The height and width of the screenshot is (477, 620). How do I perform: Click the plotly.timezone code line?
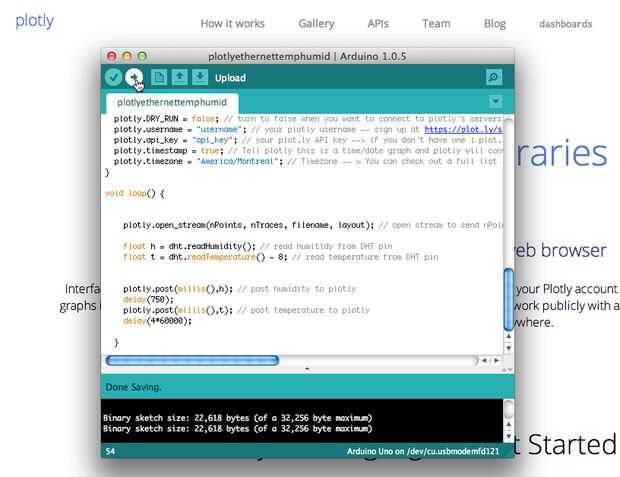[x=305, y=161]
